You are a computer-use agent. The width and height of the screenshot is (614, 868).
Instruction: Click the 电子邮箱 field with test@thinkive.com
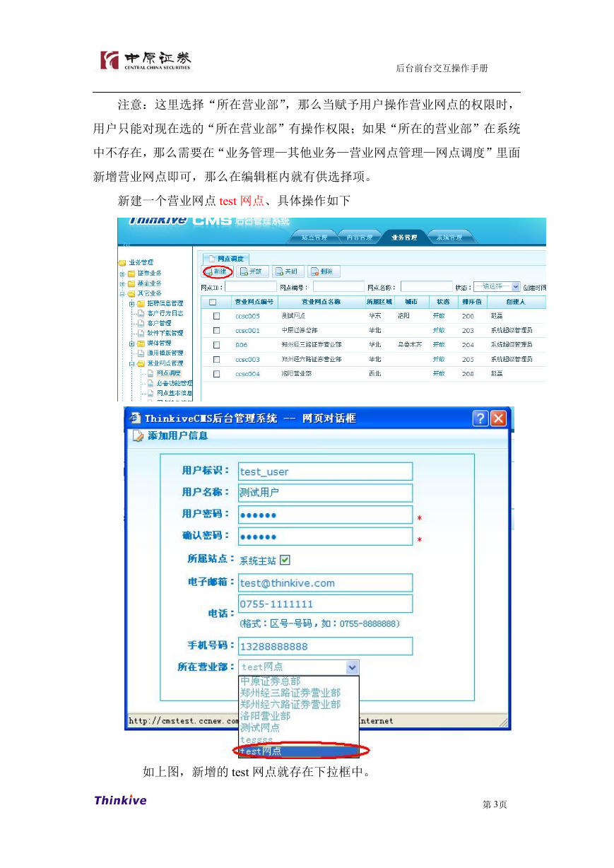(325, 582)
